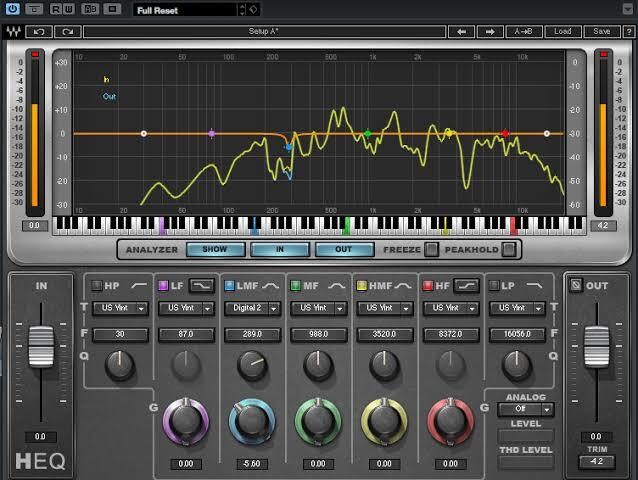Click the OUT level fader handle
The height and width of the screenshot is (480, 638).
point(597,346)
